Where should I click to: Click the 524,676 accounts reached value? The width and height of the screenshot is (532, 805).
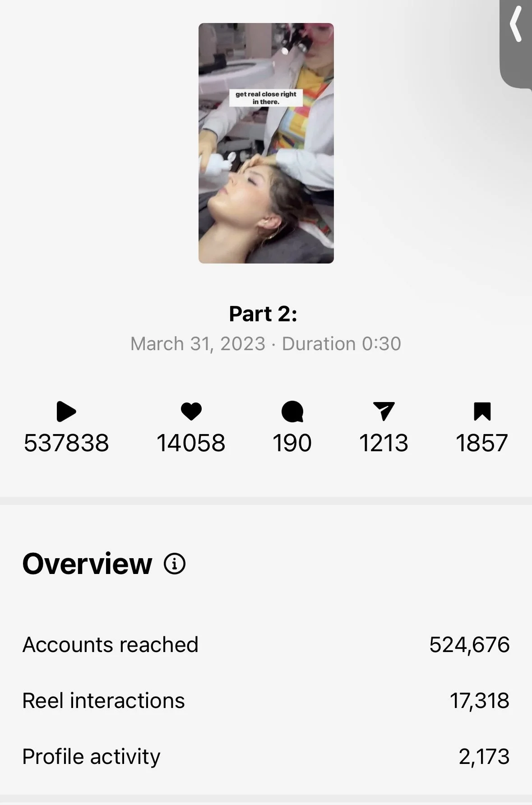469,644
